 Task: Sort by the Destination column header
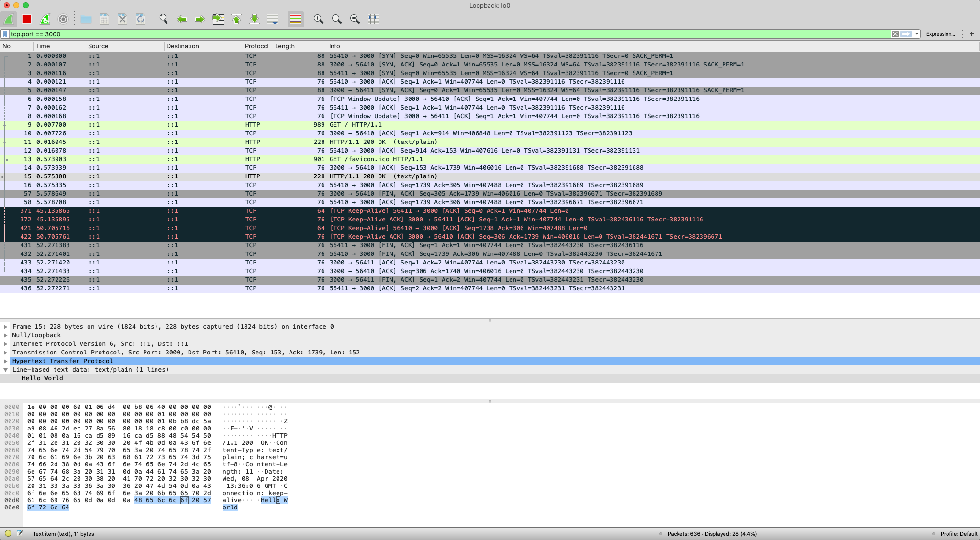coord(203,46)
